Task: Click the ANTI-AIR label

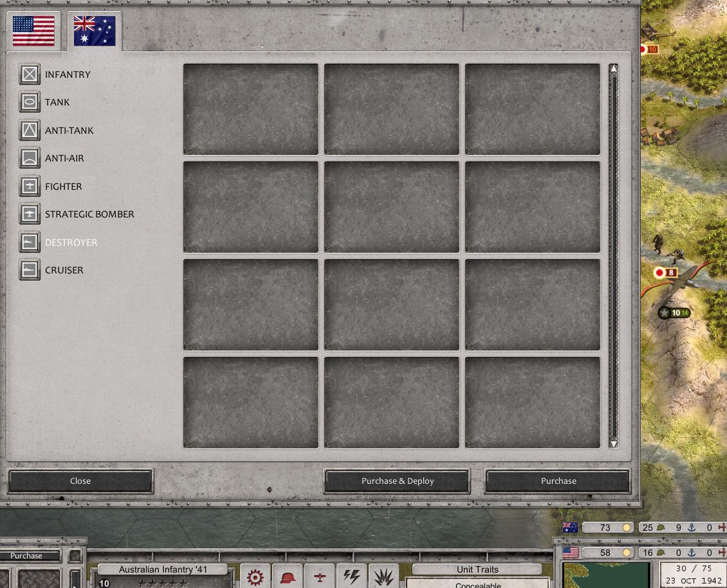Action: pyautogui.click(x=64, y=159)
